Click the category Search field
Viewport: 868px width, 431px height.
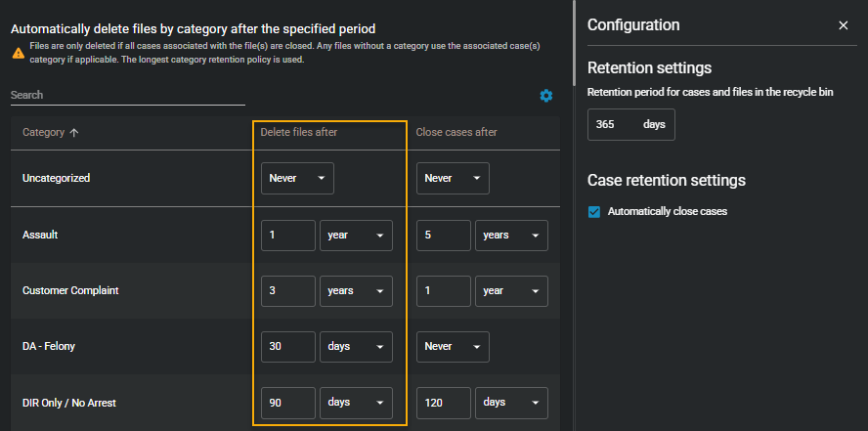[127, 96]
